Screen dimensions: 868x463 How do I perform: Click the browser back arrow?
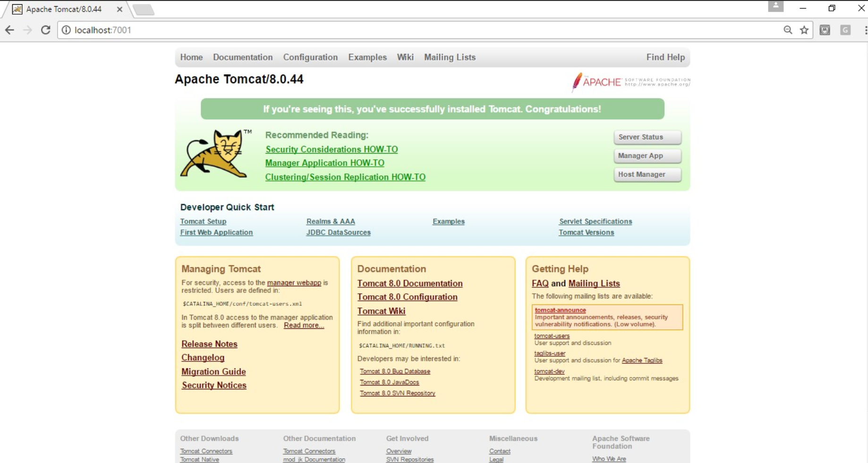(9, 30)
